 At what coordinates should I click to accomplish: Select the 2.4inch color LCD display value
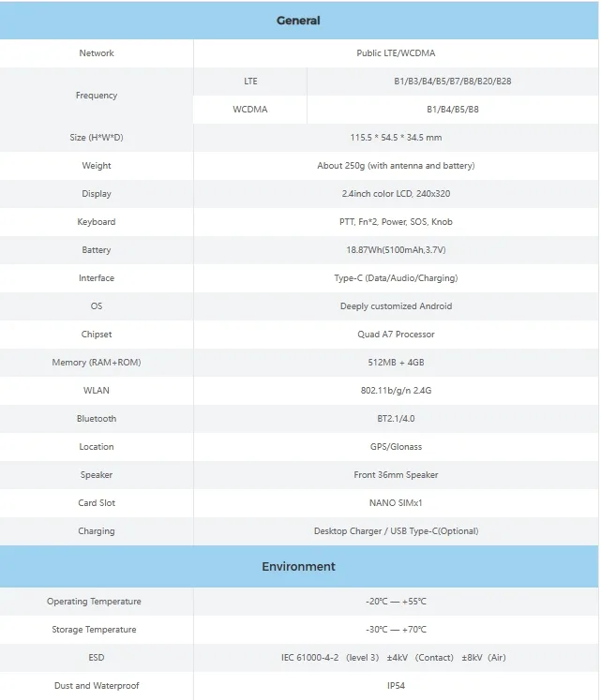[x=396, y=194]
